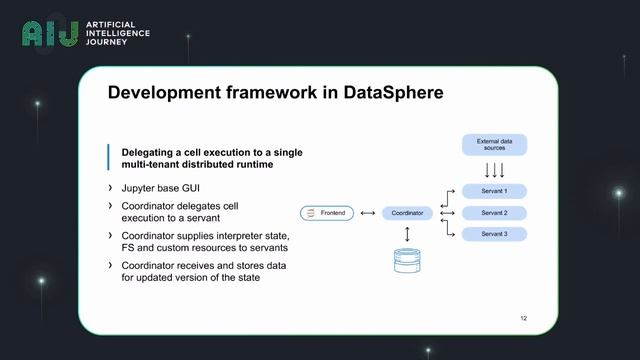Click the Artificial Intelligence Journey text

(118, 33)
